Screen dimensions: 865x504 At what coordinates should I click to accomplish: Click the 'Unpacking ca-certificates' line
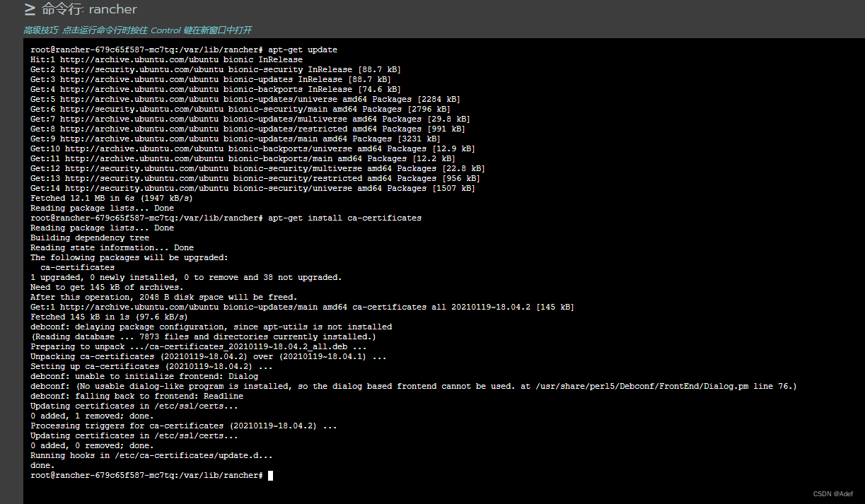[209, 356]
